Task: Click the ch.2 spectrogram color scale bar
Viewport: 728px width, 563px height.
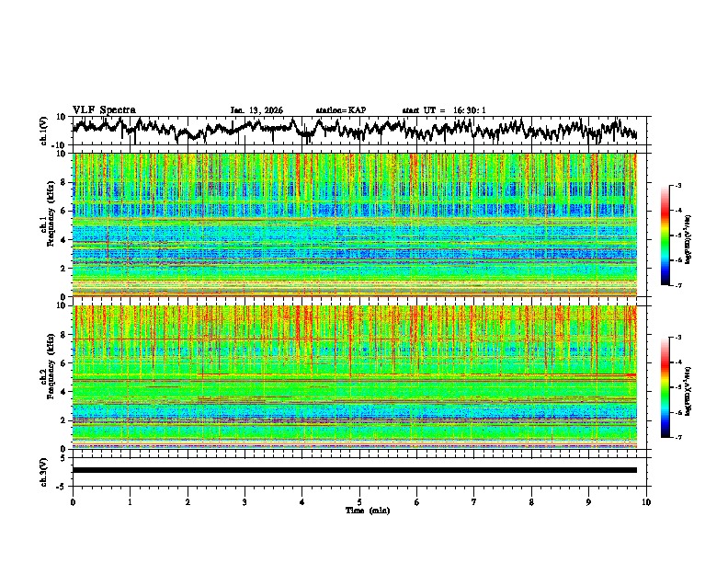Action: [x=665, y=387]
